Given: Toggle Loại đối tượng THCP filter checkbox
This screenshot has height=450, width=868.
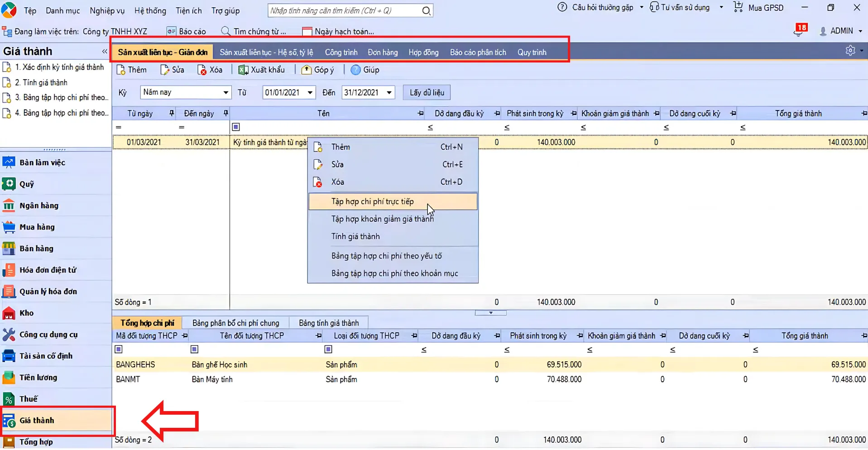Looking at the screenshot, I should (x=329, y=349).
